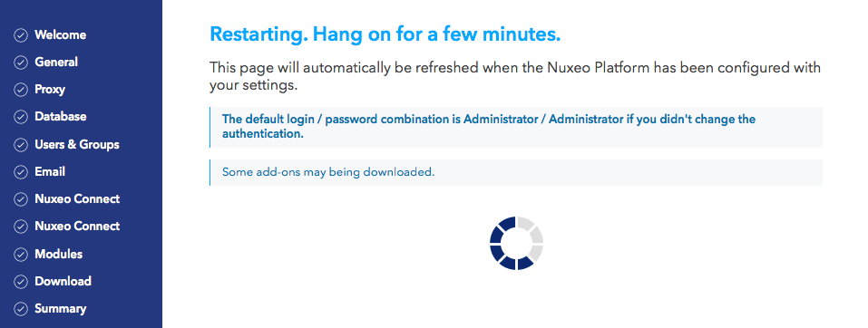Click the default login password notice

(x=516, y=127)
